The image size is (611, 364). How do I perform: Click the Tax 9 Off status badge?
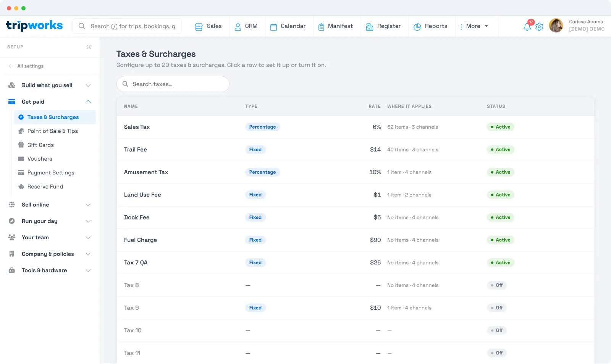(x=496, y=308)
